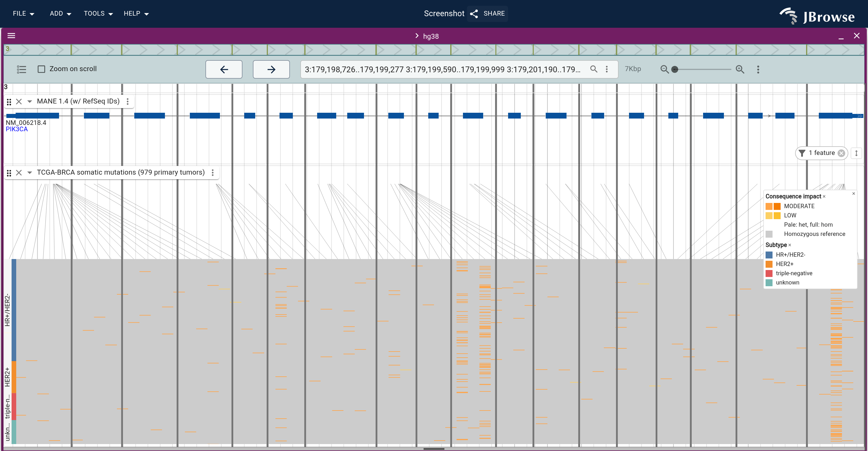This screenshot has height=451, width=868.
Task: Click the last PIK3CA exon block
Action: 841,116
